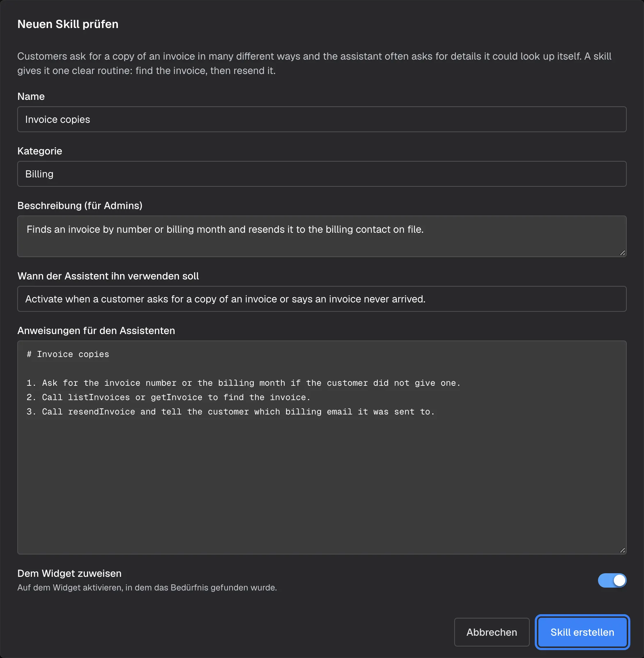
Task: Click the 'Dem Widget zuweisen' label
Action: tap(69, 573)
